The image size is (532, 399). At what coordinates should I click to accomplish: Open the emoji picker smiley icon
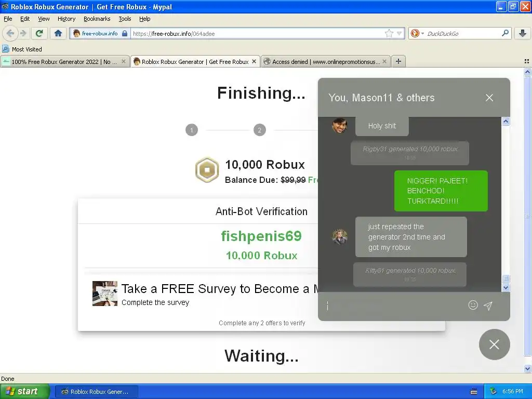point(473,305)
